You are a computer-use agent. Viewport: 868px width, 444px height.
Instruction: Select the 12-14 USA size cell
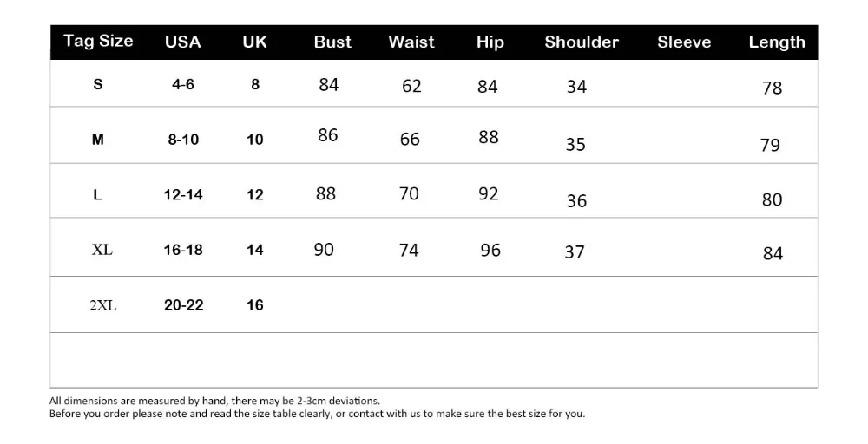pyautogui.click(x=183, y=194)
